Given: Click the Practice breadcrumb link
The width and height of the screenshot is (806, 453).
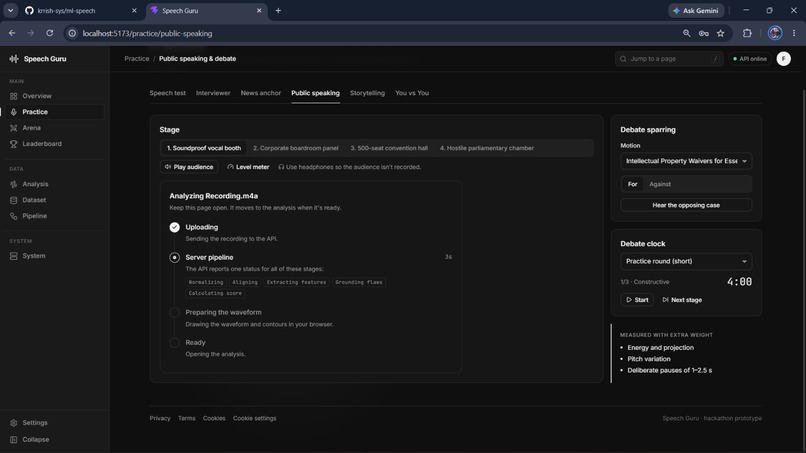Looking at the screenshot, I should click(137, 59).
